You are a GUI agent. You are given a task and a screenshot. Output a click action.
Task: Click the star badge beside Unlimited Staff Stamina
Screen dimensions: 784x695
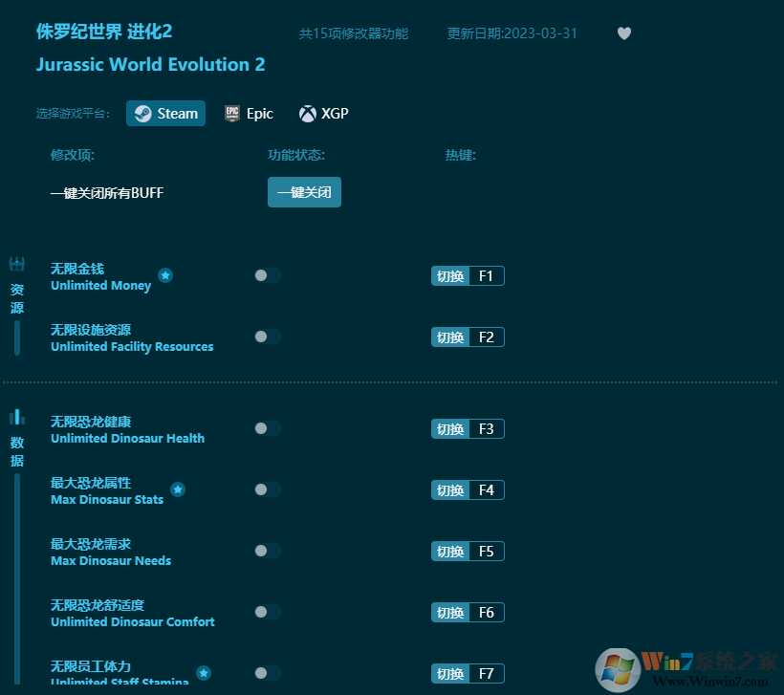click(x=203, y=673)
